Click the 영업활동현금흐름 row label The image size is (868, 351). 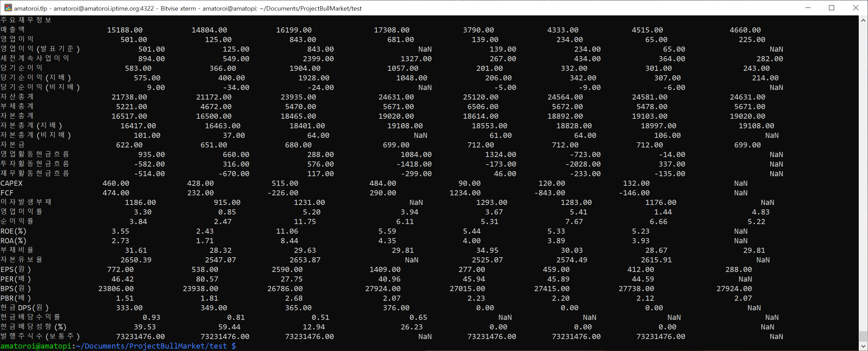click(x=35, y=154)
